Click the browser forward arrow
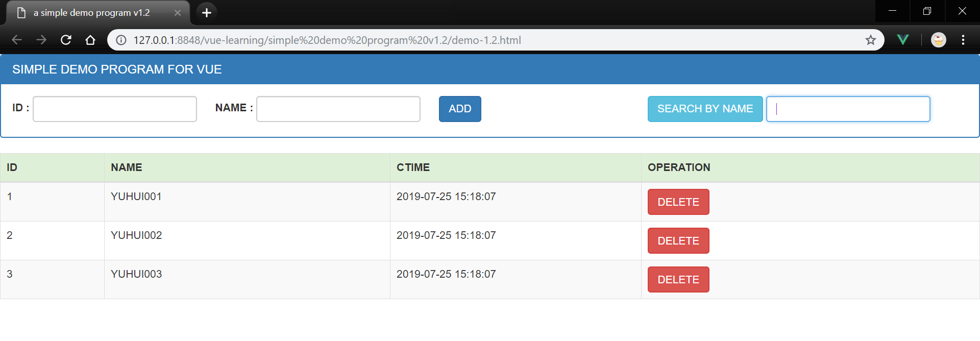The width and height of the screenshot is (980, 341). (x=41, y=40)
